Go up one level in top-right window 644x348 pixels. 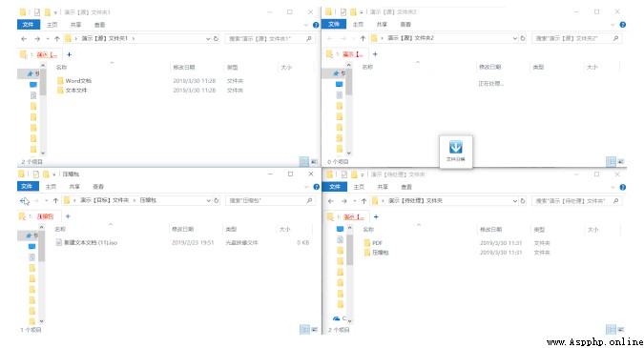pyautogui.click(x=363, y=38)
